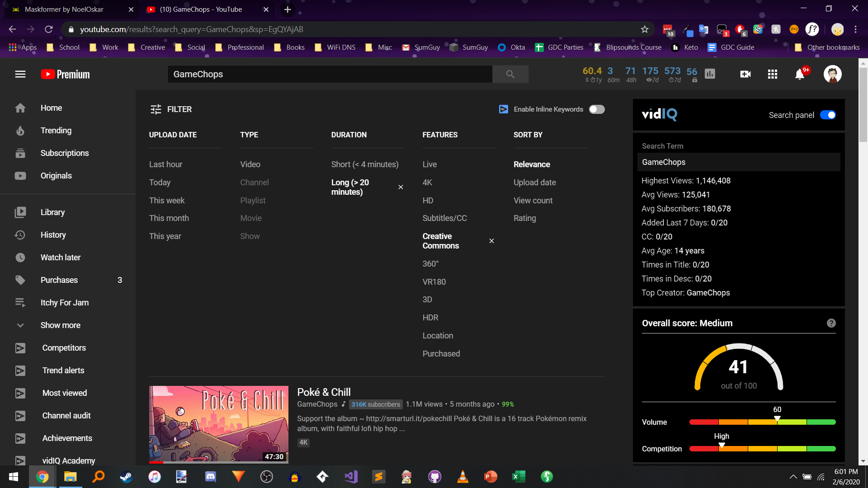Viewport: 868px width, 488px height.
Task: Open the WiFi DNS bookmarks folder
Action: click(335, 47)
